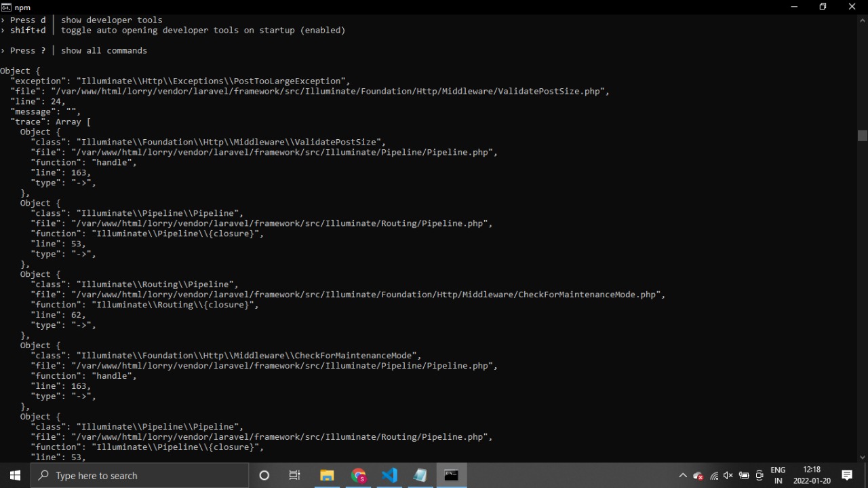The width and height of the screenshot is (868, 488).
Task: Unmute using the speaker tray icon
Action: (x=728, y=476)
